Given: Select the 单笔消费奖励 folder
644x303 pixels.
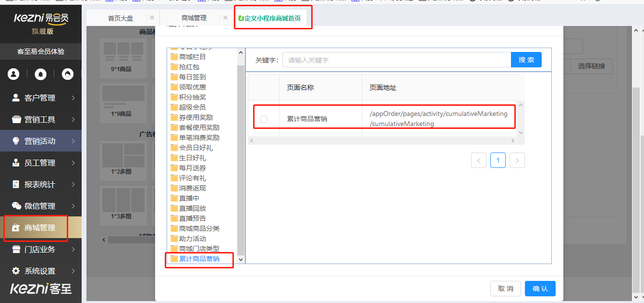Looking at the screenshot, I should [195, 138].
